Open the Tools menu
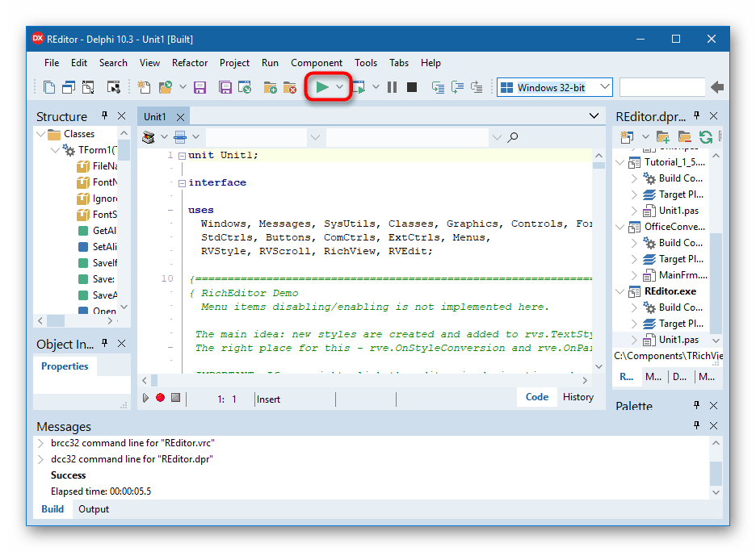The height and width of the screenshot is (552, 756). [365, 63]
